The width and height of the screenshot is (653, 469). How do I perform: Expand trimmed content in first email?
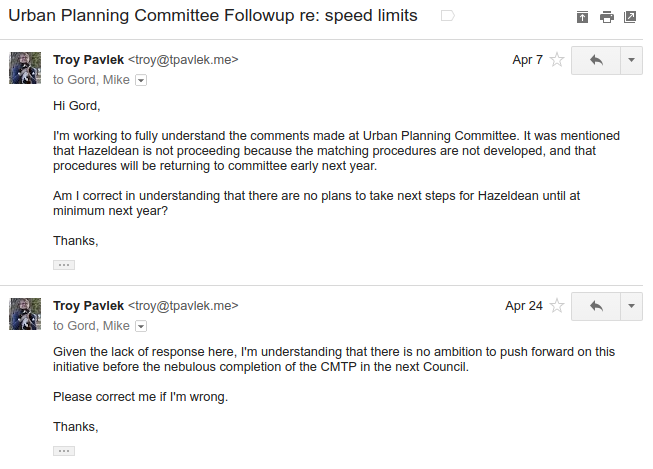[64, 265]
